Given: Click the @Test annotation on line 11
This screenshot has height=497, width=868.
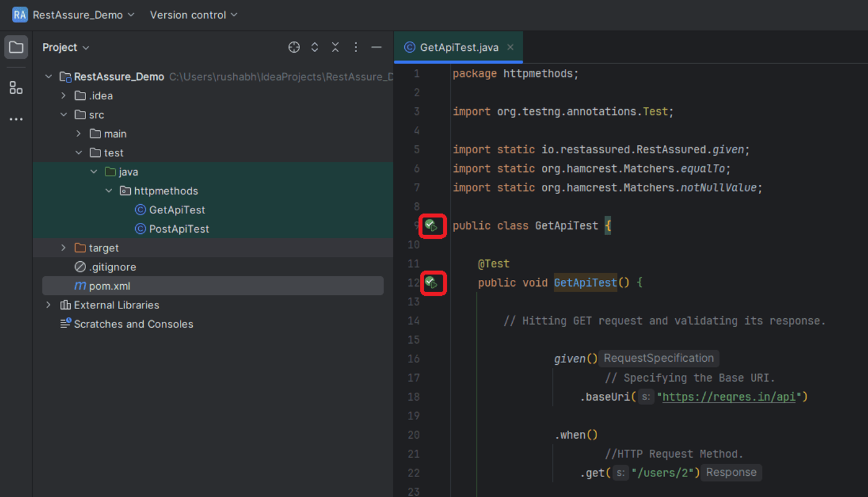Looking at the screenshot, I should (494, 264).
